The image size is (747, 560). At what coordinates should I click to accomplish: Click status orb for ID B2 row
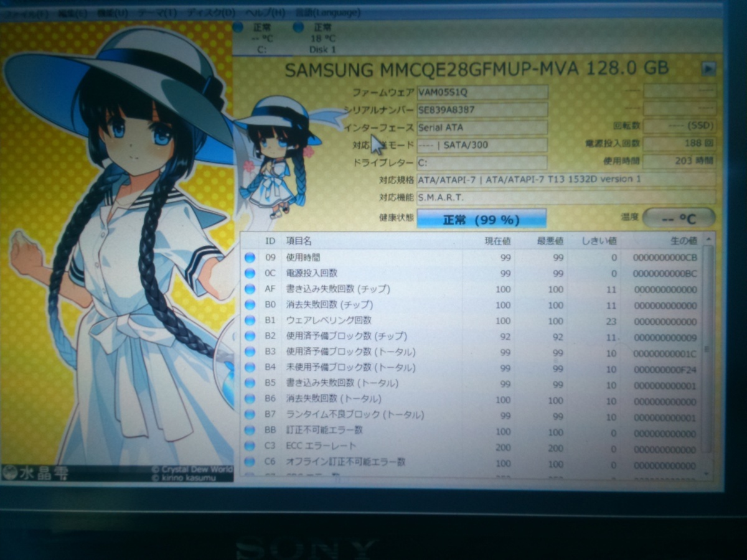point(250,336)
